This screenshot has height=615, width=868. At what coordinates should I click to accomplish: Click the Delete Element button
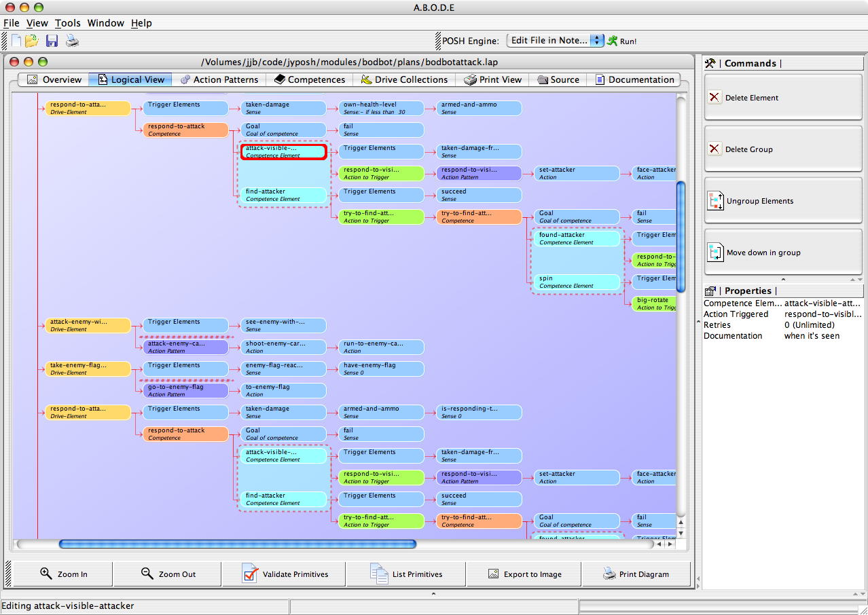(783, 98)
